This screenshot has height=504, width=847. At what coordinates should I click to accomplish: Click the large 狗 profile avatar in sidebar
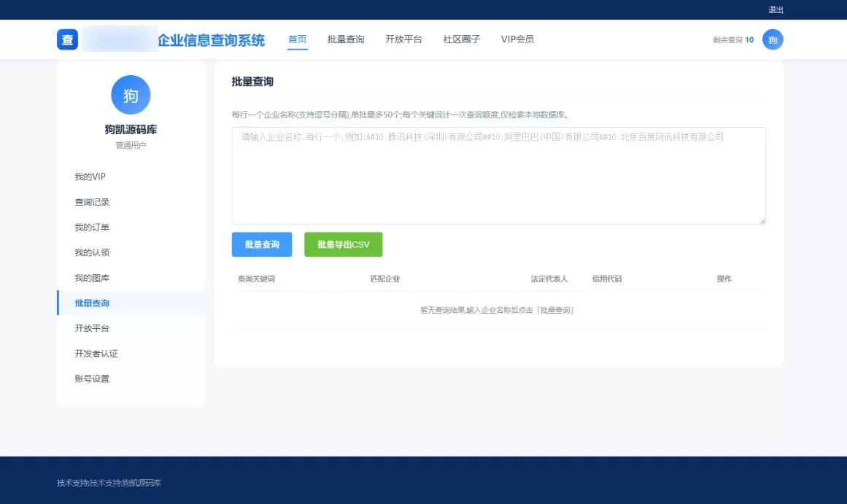tap(131, 95)
